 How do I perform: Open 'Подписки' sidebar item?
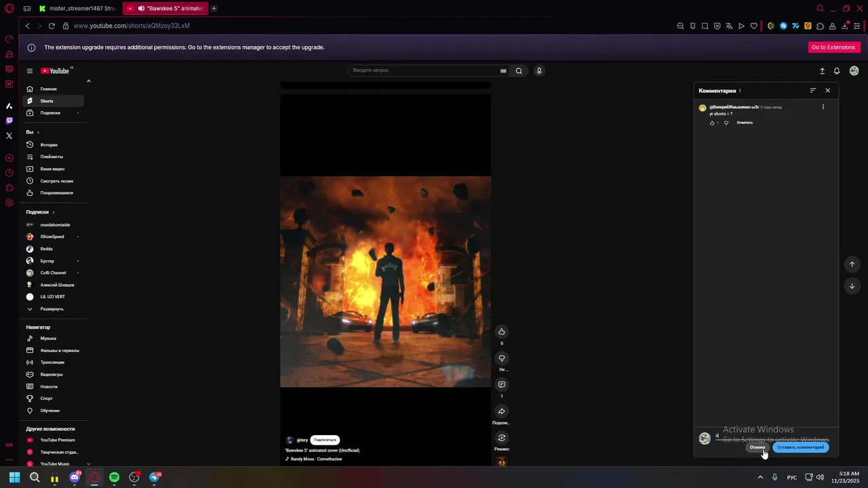[x=53, y=113]
